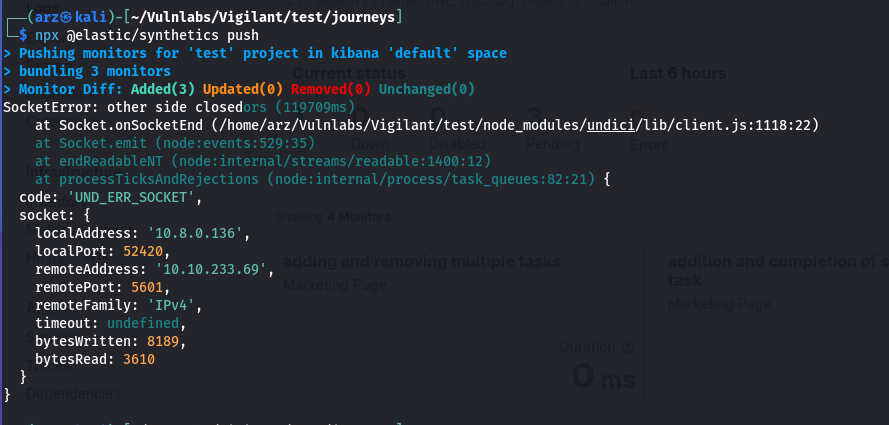Image resolution: width=889 pixels, height=425 pixels.
Task: Click the 'Errors' label under Last 6 hours
Action: [x=649, y=145]
